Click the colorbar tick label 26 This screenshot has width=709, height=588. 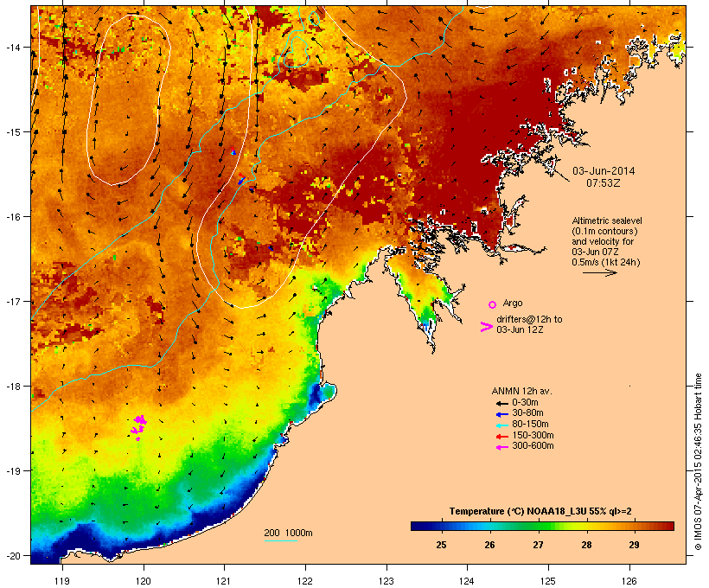tap(489, 545)
